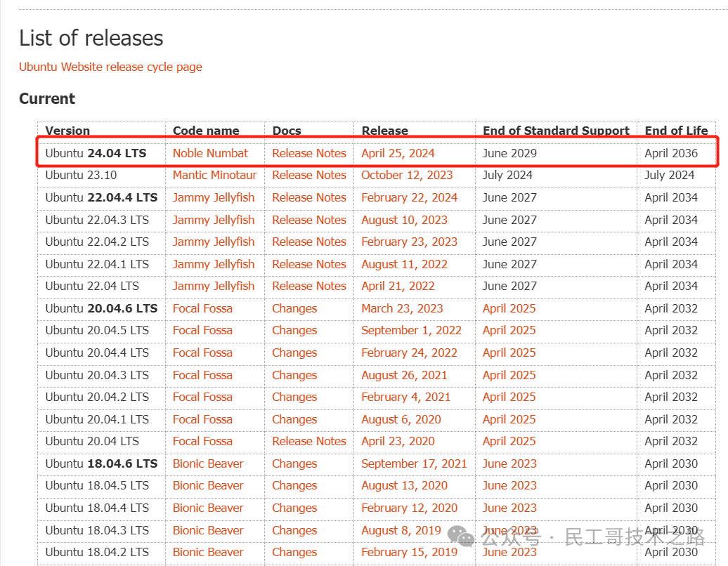Select the Ubuntu 22.04.4 LTS version cell
This screenshot has height=566, width=728.
point(101,197)
